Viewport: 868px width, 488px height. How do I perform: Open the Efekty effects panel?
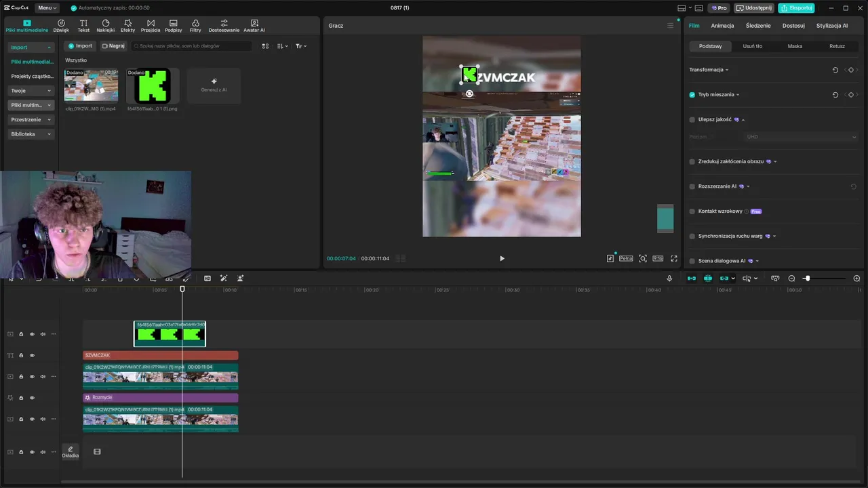click(x=127, y=26)
